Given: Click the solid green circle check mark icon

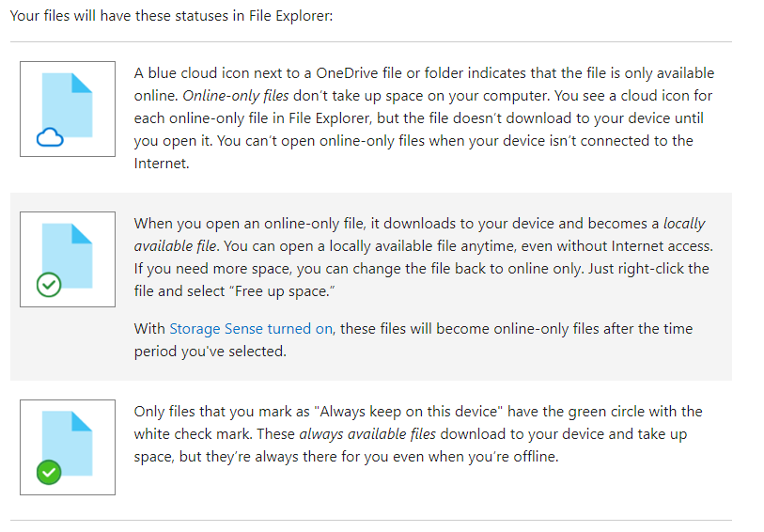Looking at the screenshot, I should (49, 472).
